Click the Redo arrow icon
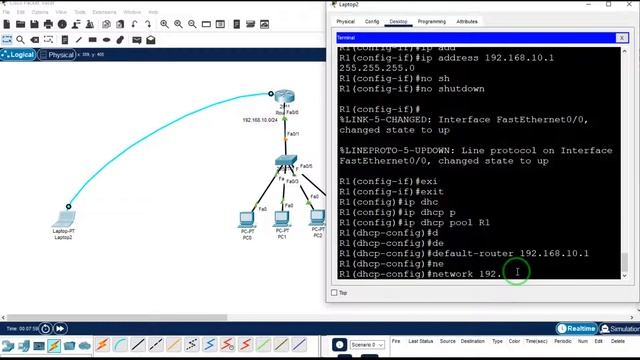The width and height of the screenshot is (640, 360). [x=148, y=24]
